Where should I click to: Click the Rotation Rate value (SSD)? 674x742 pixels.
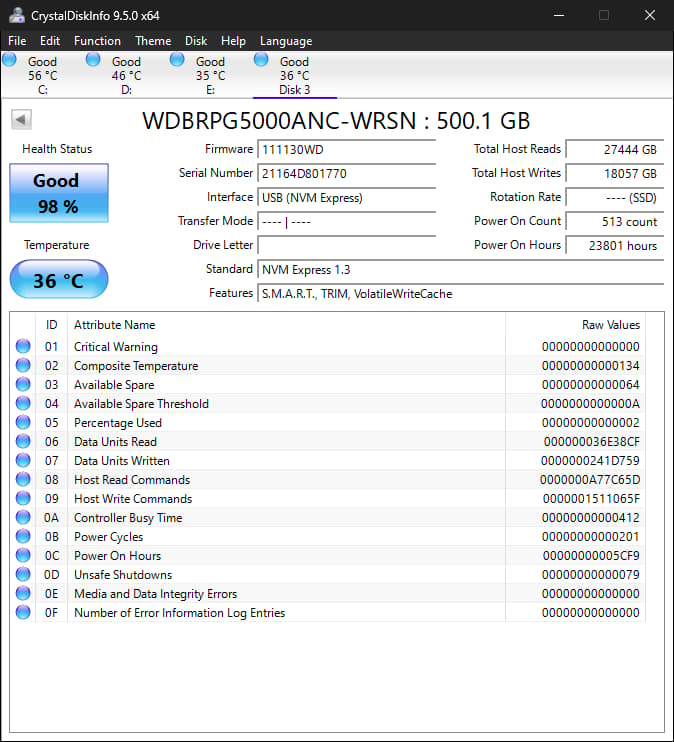point(615,197)
